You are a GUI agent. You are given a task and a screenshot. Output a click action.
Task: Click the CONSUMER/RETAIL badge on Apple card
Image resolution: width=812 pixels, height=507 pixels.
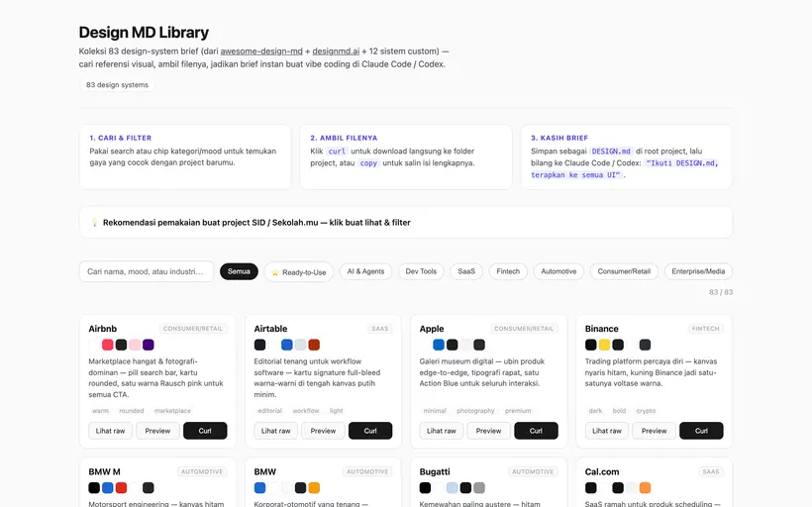[x=524, y=329]
